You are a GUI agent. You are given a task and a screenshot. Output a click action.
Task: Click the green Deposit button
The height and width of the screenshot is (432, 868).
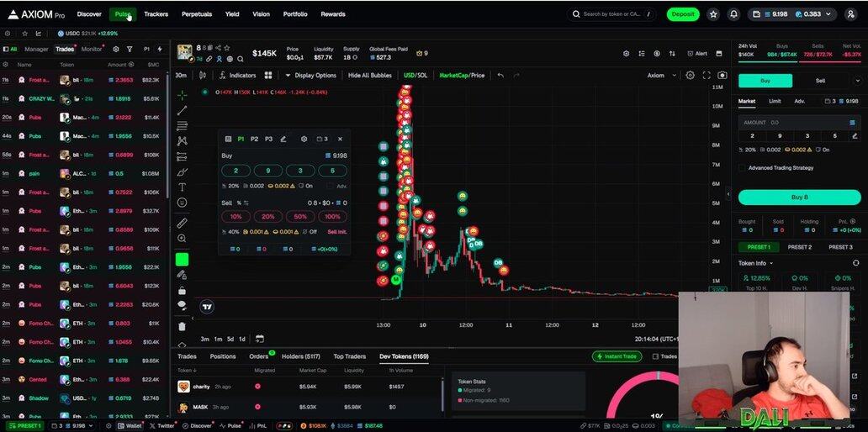682,14
